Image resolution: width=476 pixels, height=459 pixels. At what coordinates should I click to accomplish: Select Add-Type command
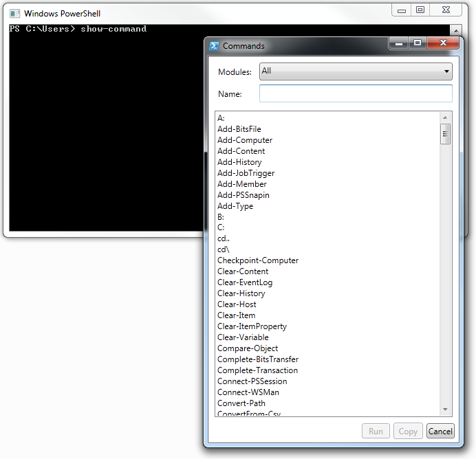(235, 206)
